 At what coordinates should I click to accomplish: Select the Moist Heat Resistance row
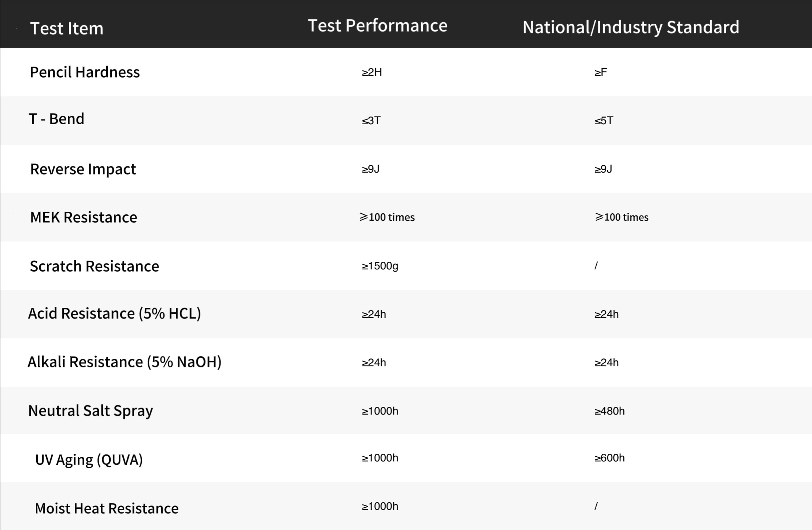pyautogui.click(x=406, y=506)
